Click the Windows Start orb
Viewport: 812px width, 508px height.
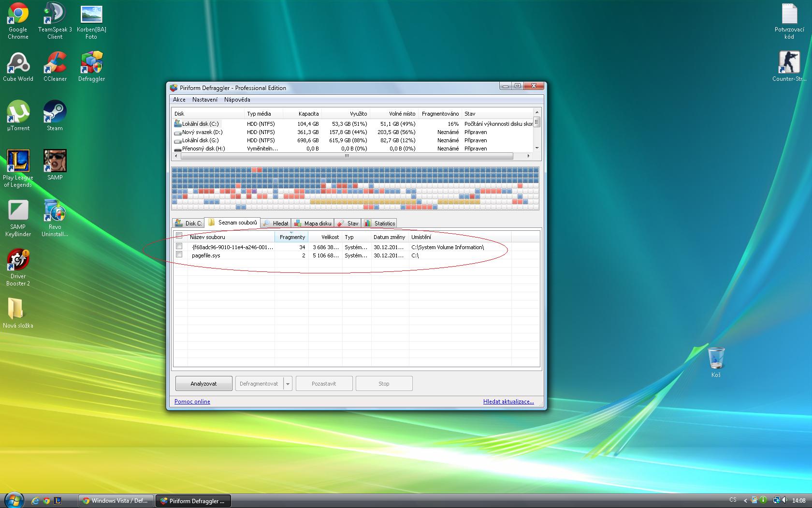pos(13,500)
